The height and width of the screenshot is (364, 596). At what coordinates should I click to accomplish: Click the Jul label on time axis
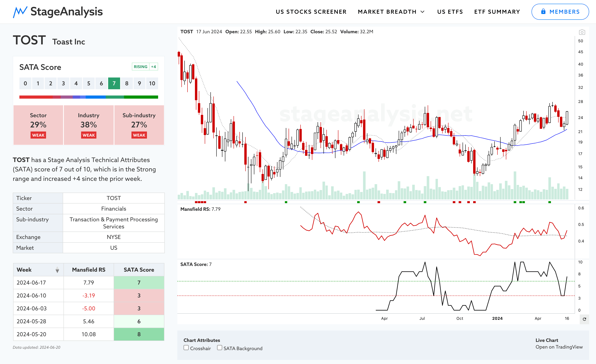click(422, 318)
